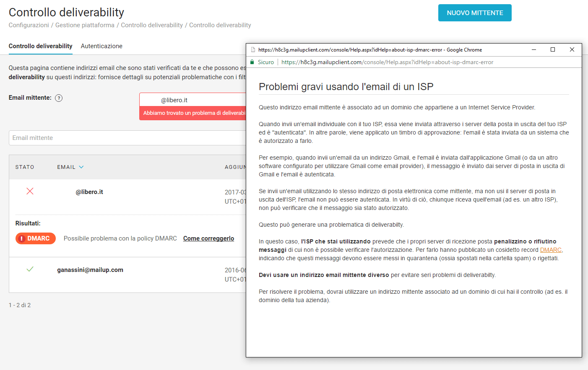Click the page document icon in popup title bar
The image size is (588, 370).
tap(253, 50)
